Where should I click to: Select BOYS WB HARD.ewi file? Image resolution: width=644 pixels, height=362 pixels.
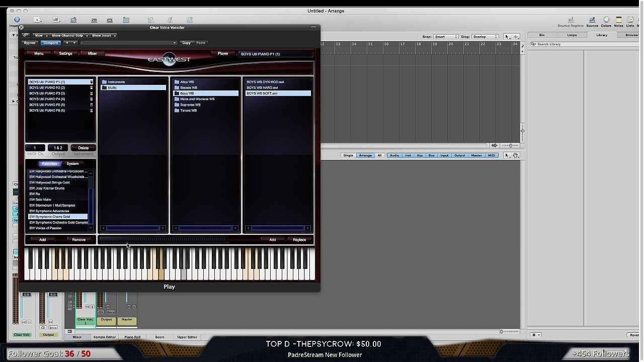click(x=278, y=87)
